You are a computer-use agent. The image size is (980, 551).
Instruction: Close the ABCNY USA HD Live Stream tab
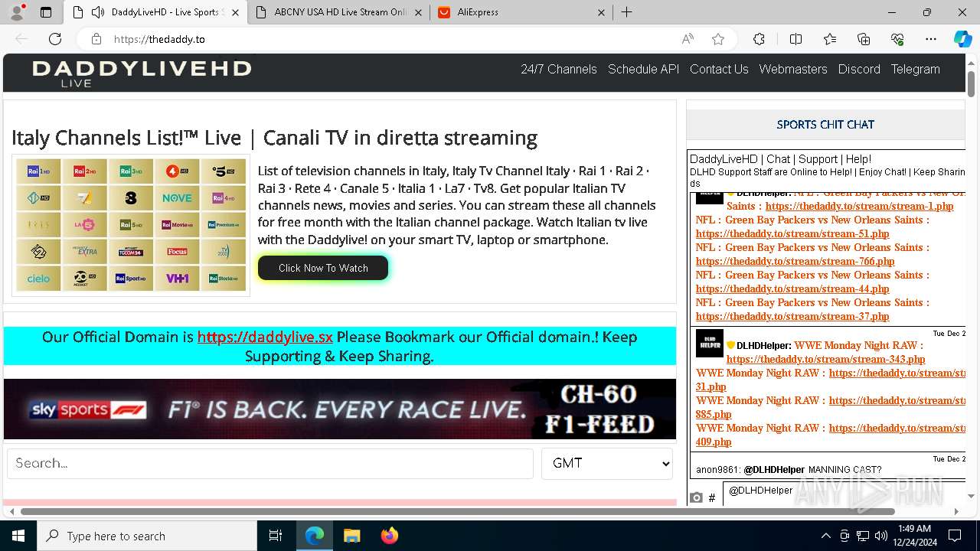419,12
